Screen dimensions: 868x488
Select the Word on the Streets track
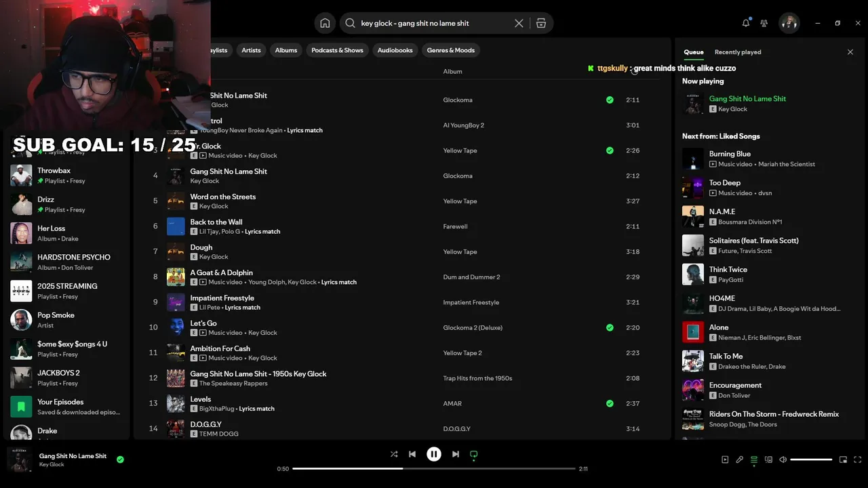point(223,197)
